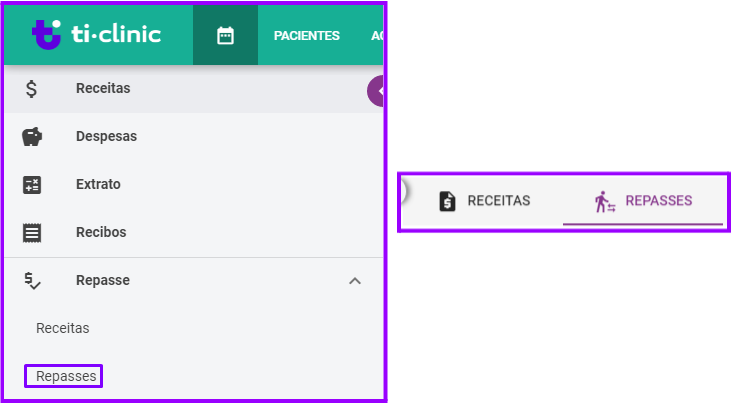This screenshot has width=732, height=404.
Task: Click the Extrato calculator icon
Action: click(32, 185)
